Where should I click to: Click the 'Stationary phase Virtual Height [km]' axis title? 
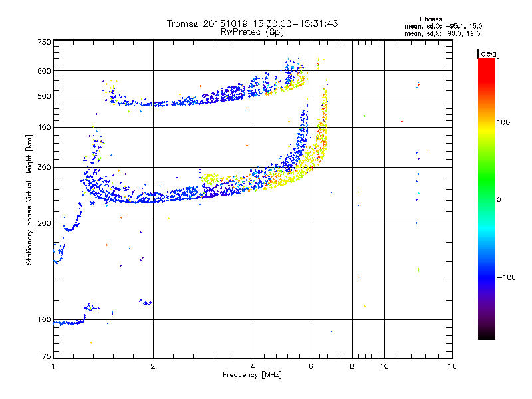[29, 199]
